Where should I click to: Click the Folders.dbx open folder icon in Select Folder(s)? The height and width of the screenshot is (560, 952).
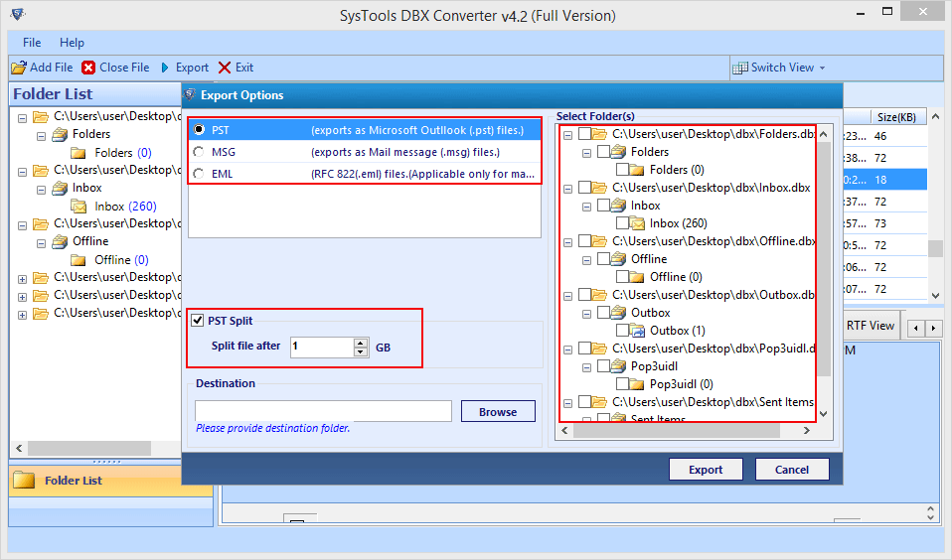tap(599, 134)
